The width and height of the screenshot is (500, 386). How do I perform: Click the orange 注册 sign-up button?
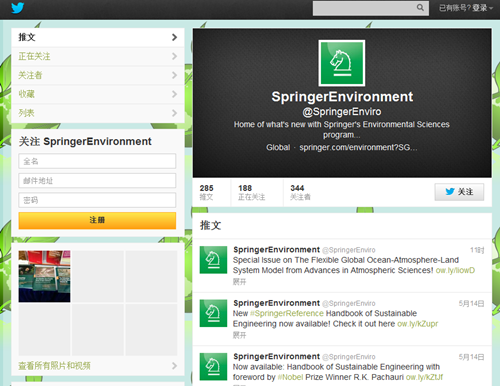coord(97,220)
